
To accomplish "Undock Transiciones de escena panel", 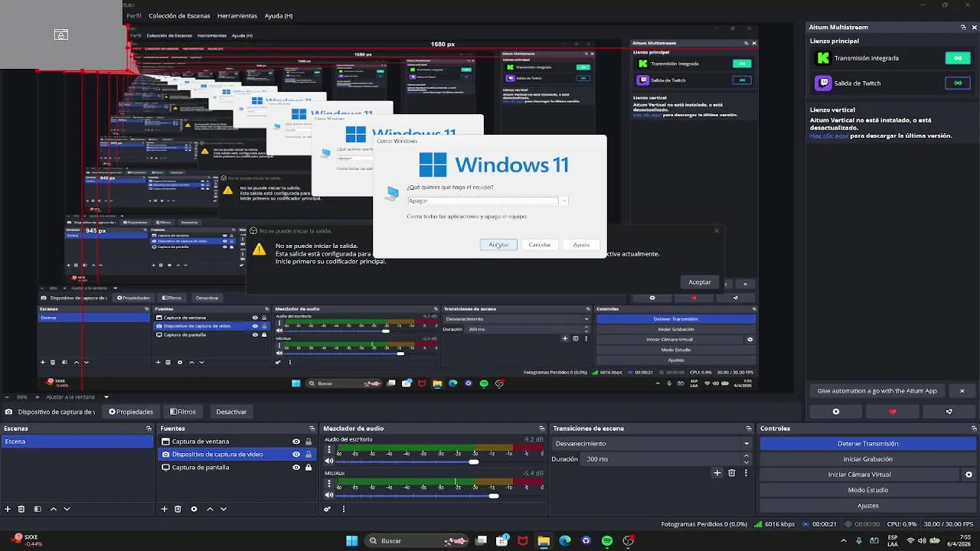I will 749,429.
